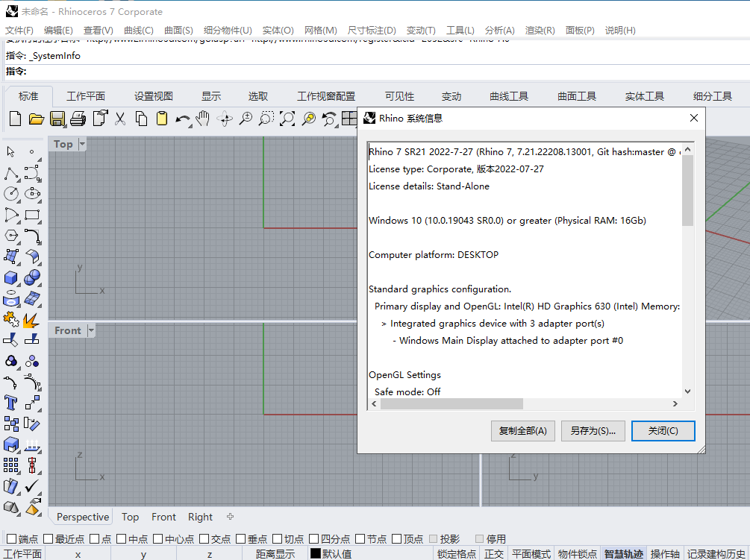
Task: Select the Circle tool in sidebar
Action: pyautogui.click(x=11, y=194)
